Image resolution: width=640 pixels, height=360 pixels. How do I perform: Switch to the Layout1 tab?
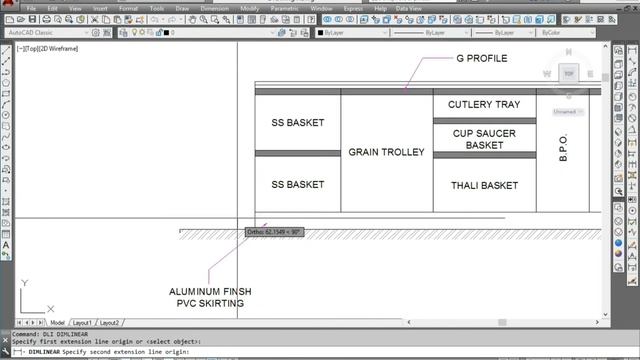coord(82,323)
